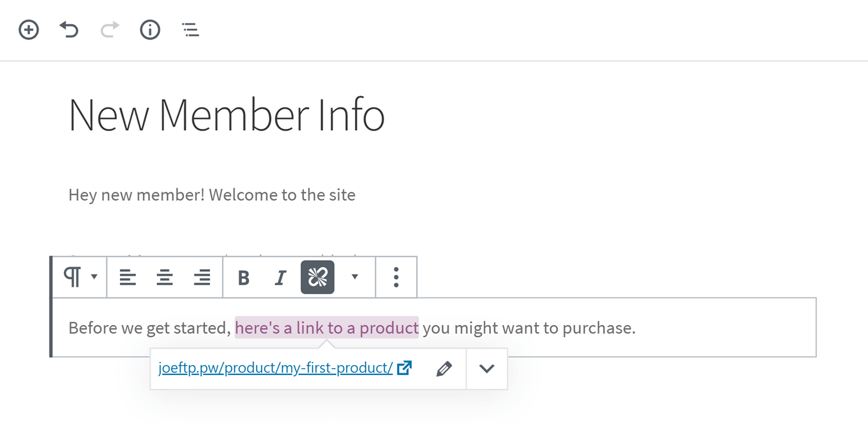Align the paragraph text left

click(x=128, y=278)
